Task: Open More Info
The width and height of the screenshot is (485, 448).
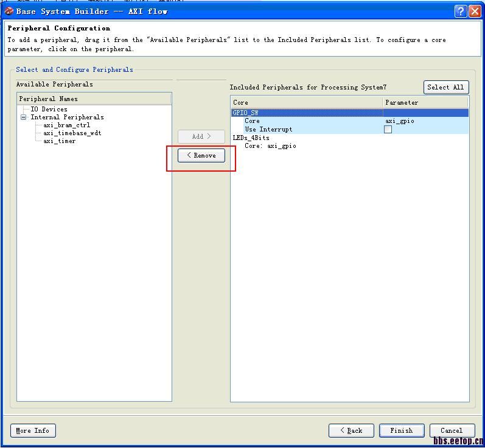Action: (x=33, y=430)
